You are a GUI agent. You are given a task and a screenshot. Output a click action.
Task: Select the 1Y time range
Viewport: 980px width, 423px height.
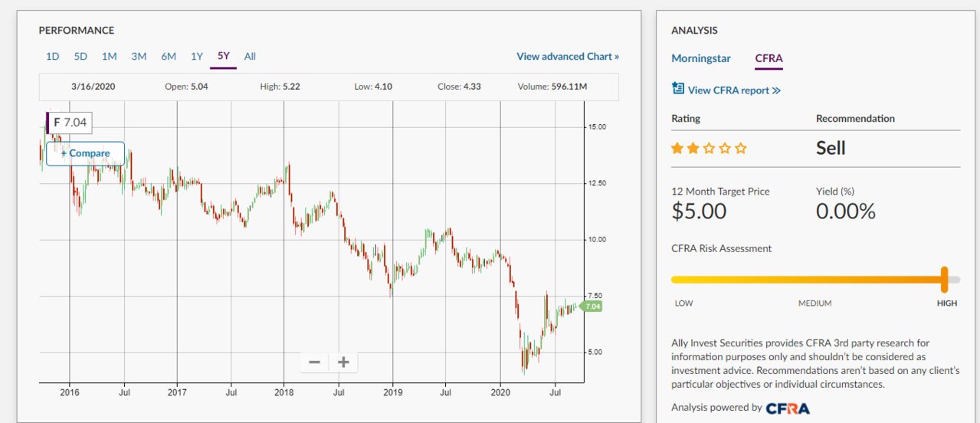point(197,56)
